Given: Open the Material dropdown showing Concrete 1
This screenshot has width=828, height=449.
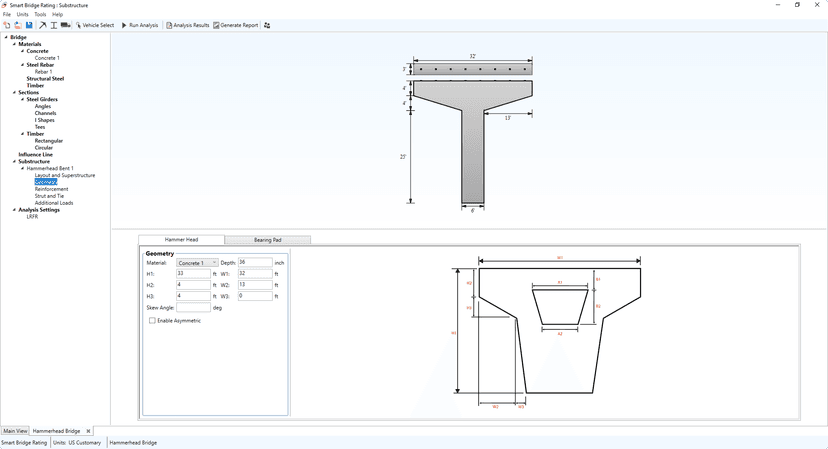Looking at the screenshot, I should tap(197, 263).
